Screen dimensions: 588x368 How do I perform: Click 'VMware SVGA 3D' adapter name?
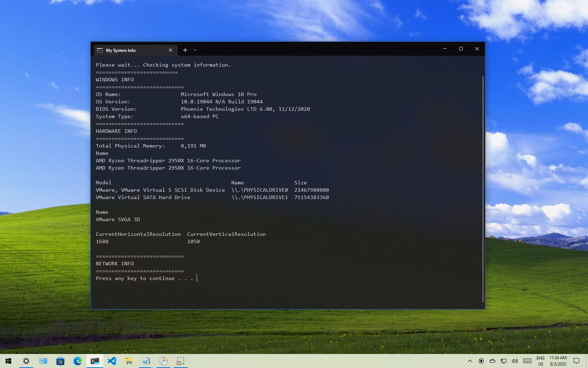[x=118, y=219]
